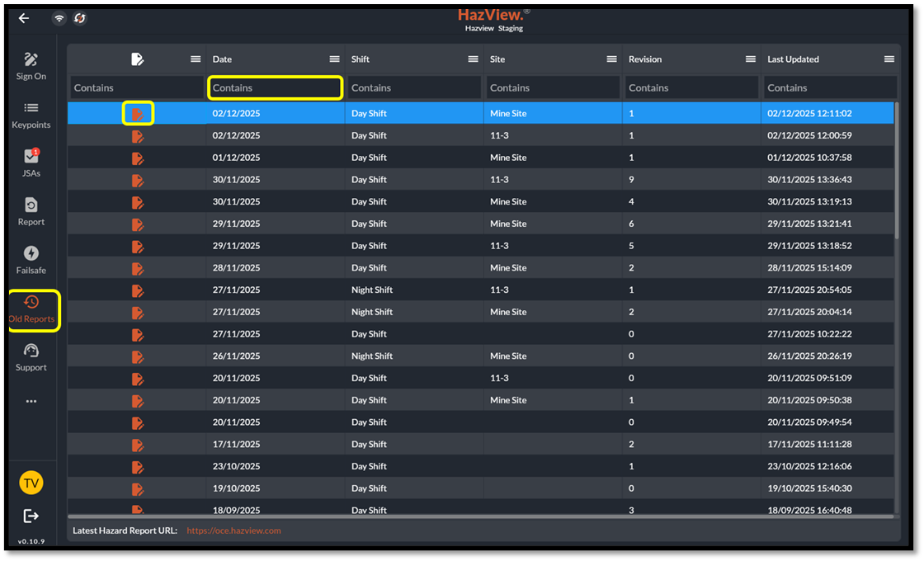Open the Shift column menu
Screen dimensions: 924x561
coord(473,59)
